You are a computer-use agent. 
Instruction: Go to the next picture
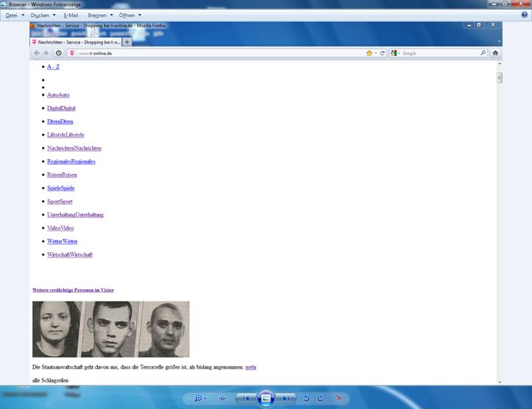tap(285, 398)
